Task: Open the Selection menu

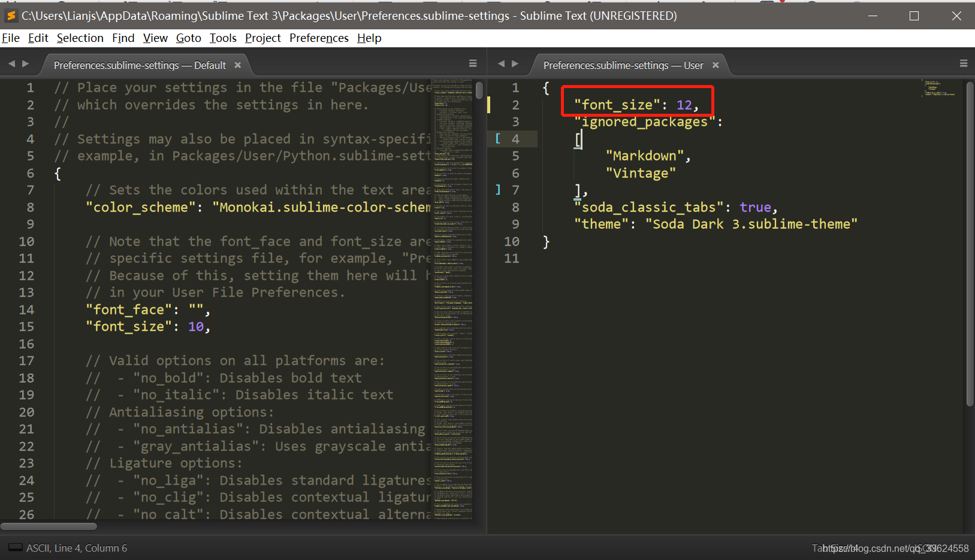Action: tap(80, 38)
